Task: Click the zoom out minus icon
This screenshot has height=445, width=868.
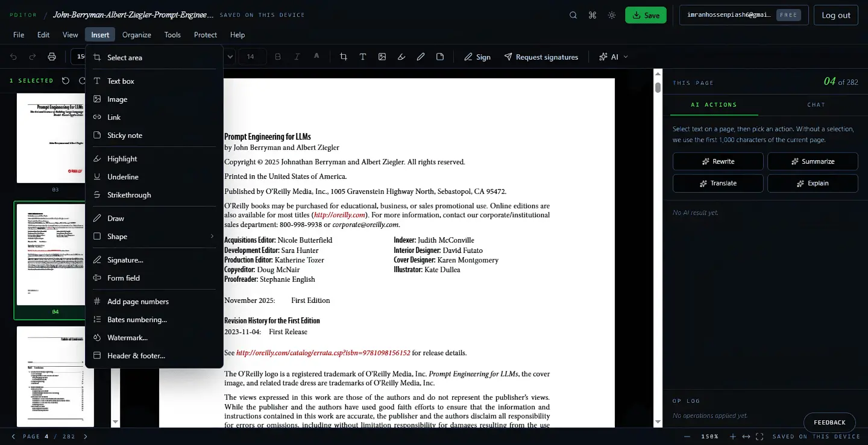Action: coord(687,437)
